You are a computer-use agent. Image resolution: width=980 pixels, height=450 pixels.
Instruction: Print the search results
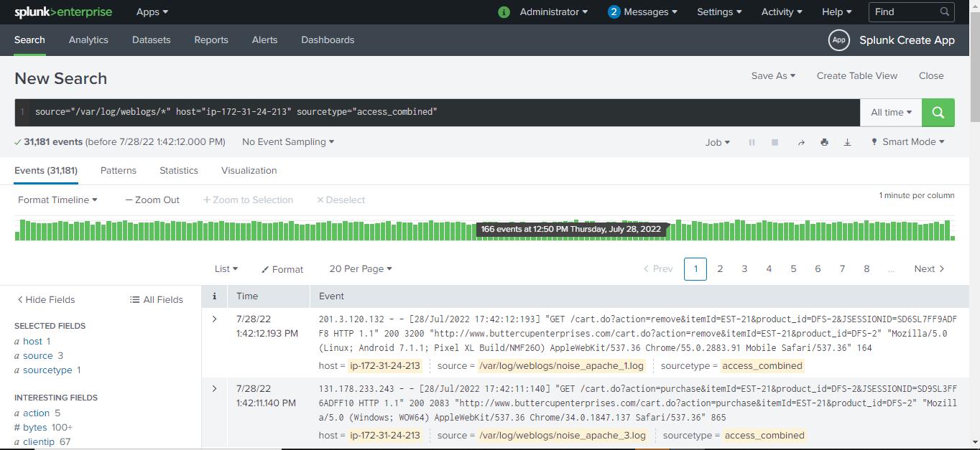824,141
